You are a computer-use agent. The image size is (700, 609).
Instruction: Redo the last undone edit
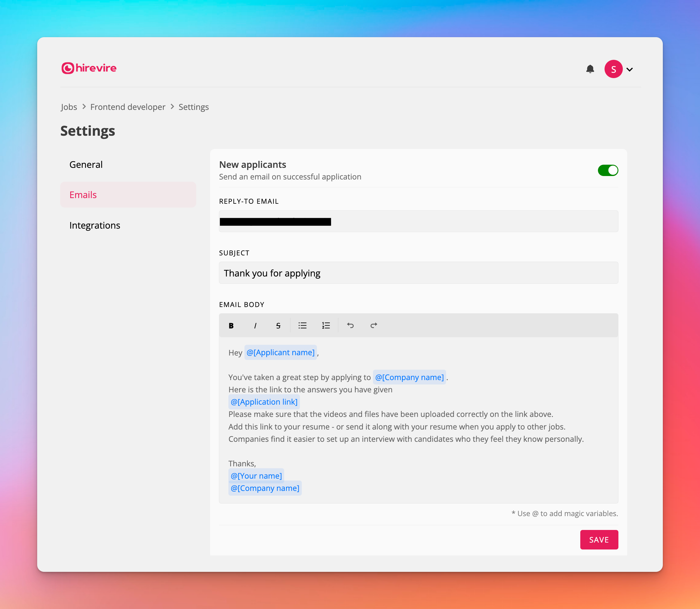coord(374,326)
